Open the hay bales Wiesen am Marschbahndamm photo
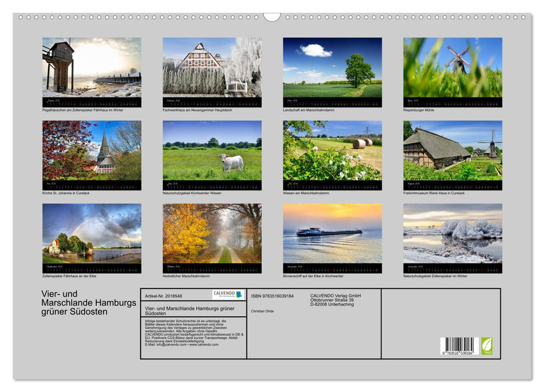The width and height of the screenshot is (544, 392). click(x=332, y=151)
